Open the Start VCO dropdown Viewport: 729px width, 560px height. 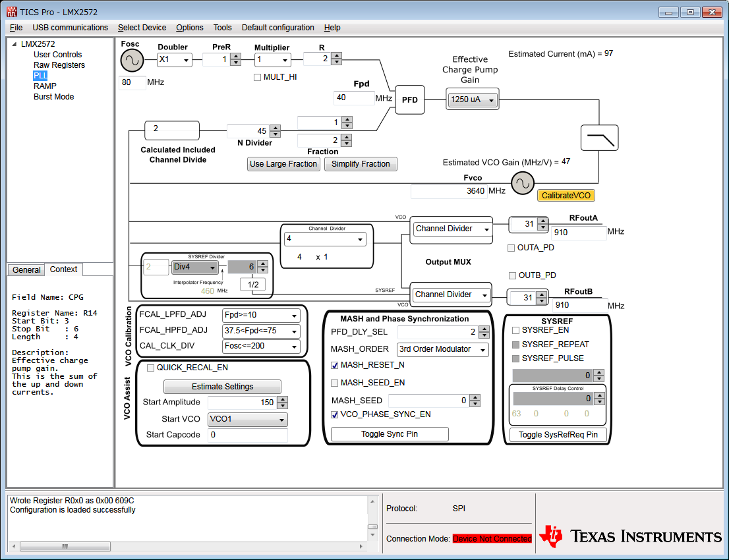[247, 419]
